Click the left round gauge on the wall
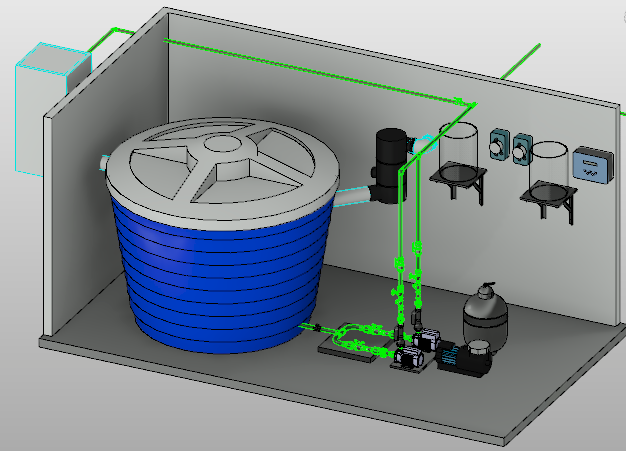 coord(497,145)
